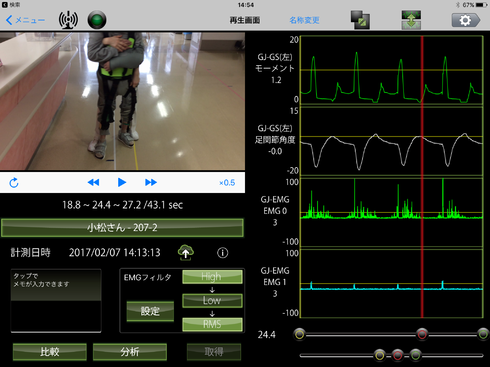Fast forward the gait video
This screenshot has width=490, height=367.
point(151,182)
